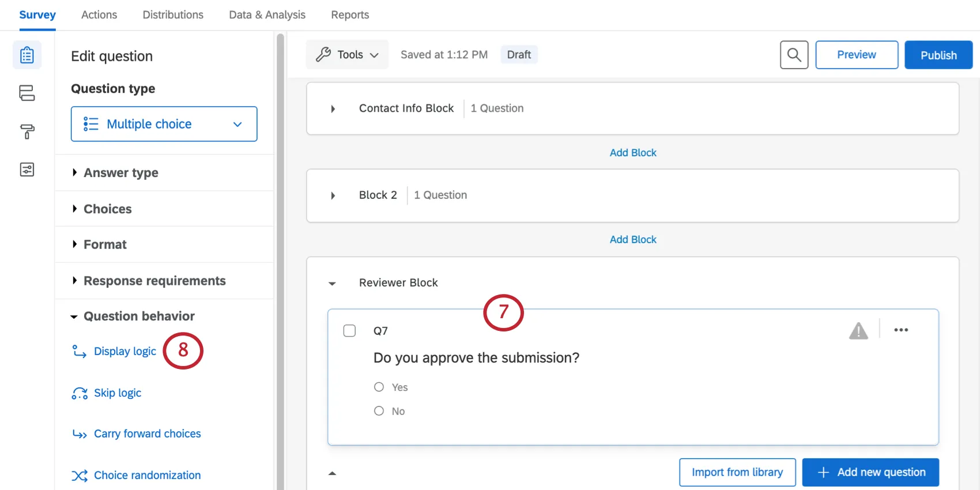Select the No radio option
This screenshot has width=980, height=490.
point(379,411)
